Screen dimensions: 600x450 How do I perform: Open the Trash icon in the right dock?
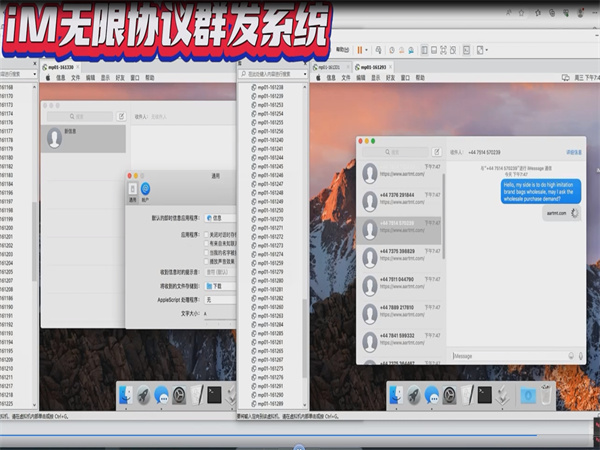coord(545,394)
